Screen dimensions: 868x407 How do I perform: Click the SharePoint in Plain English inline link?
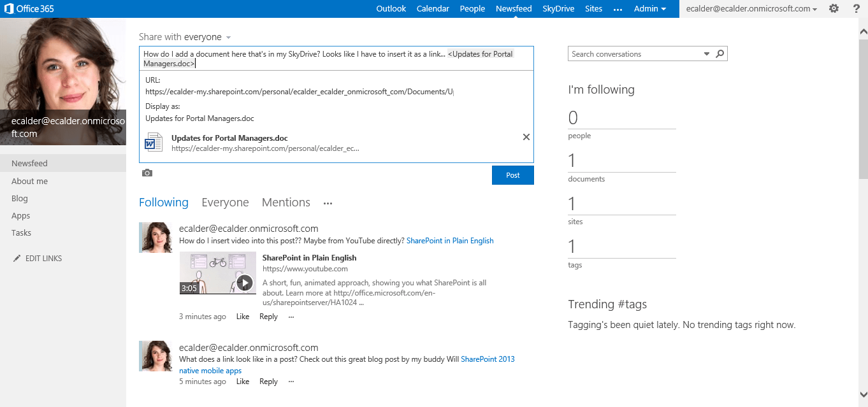coord(450,241)
